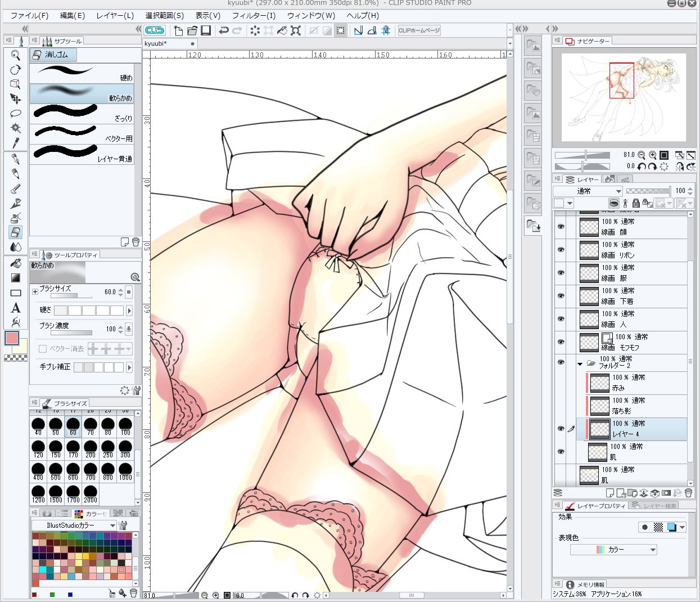Select the Blend tool
700x602 pixels.
click(x=16, y=246)
